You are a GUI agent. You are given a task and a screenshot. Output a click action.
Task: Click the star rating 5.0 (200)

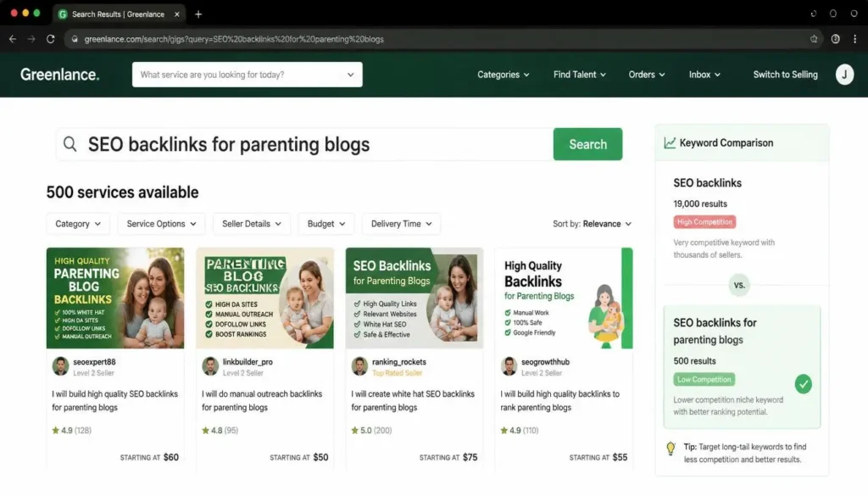[371, 430]
